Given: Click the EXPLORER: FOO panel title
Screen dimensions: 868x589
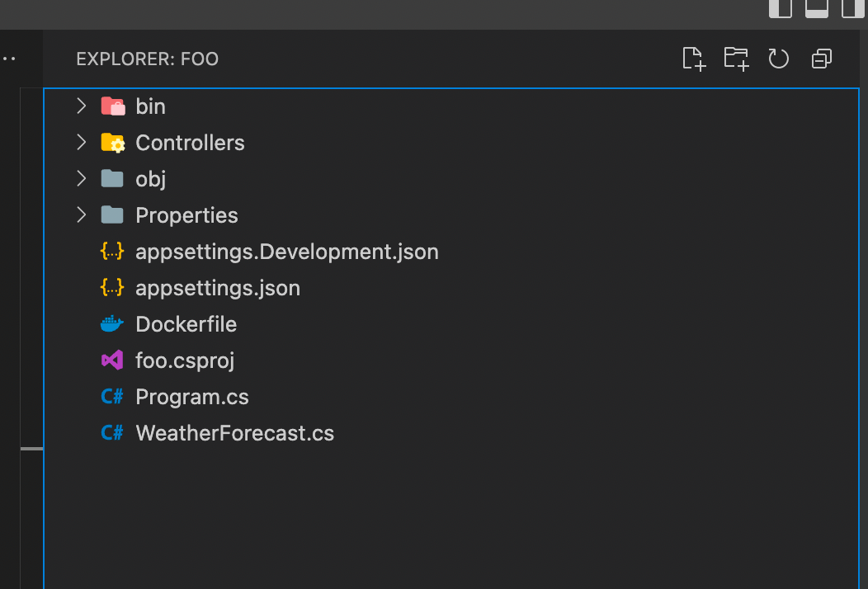Looking at the screenshot, I should 147,59.
